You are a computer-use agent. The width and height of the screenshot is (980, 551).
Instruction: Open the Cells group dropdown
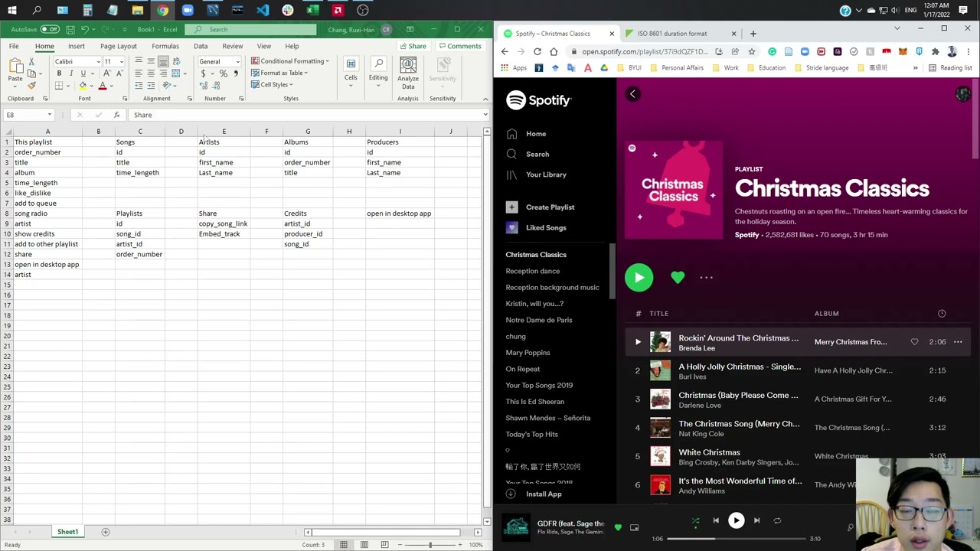[x=351, y=73]
